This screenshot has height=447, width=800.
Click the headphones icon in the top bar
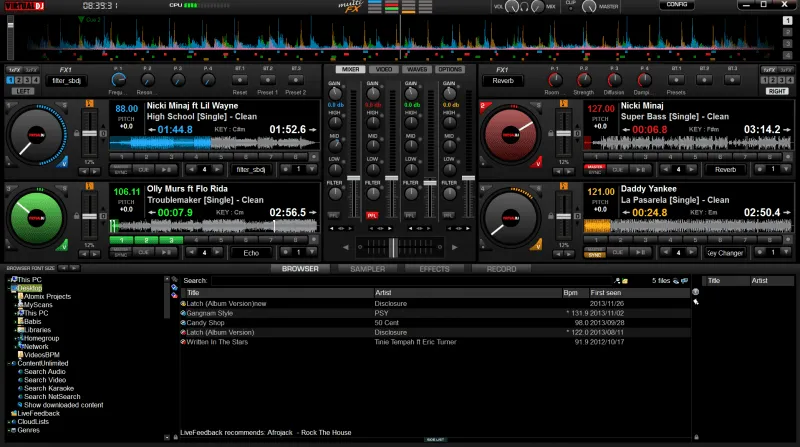click(524, 7)
